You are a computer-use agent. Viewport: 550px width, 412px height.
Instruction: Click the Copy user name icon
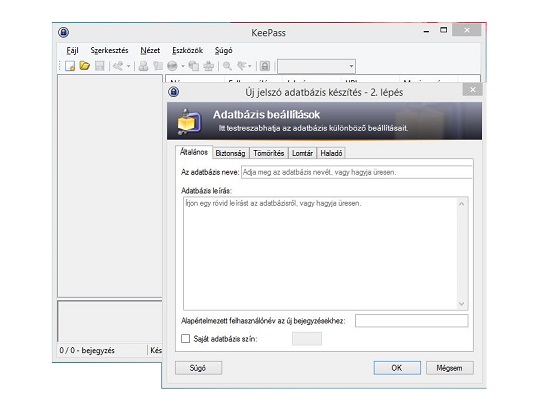click(143, 66)
